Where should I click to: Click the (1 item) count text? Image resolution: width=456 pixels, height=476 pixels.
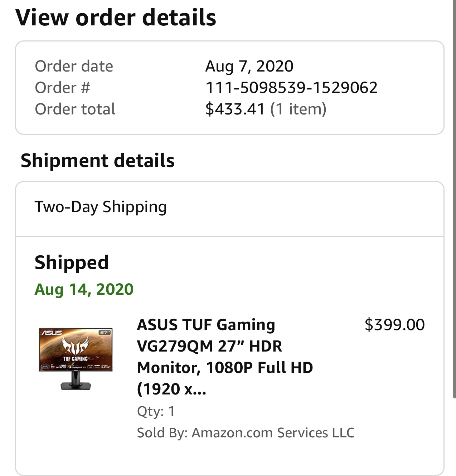[x=298, y=109]
